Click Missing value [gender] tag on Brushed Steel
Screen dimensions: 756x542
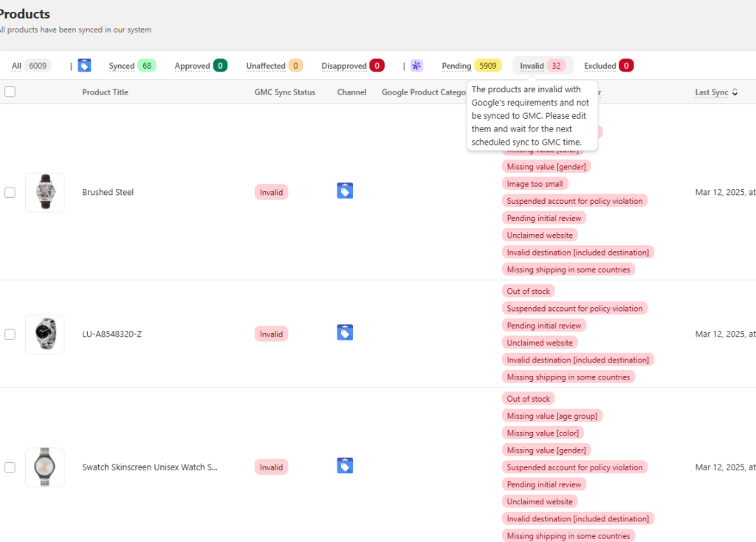[x=546, y=167]
